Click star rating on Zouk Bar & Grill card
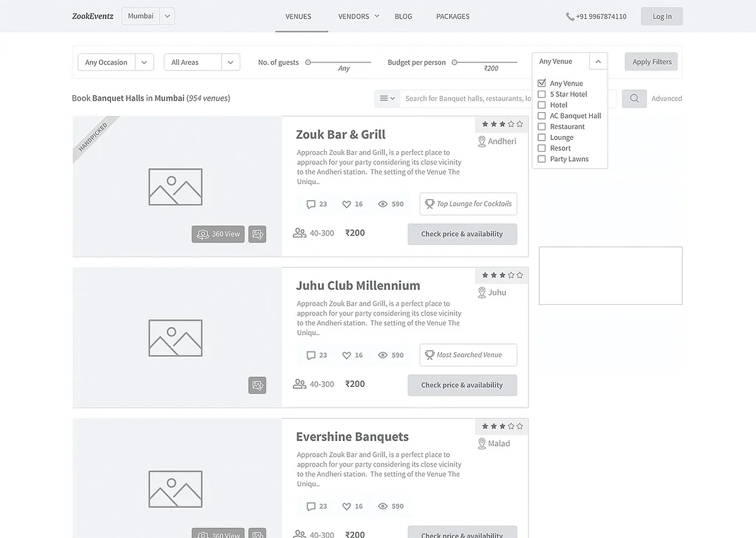This screenshot has width=756, height=538. (x=502, y=124)
